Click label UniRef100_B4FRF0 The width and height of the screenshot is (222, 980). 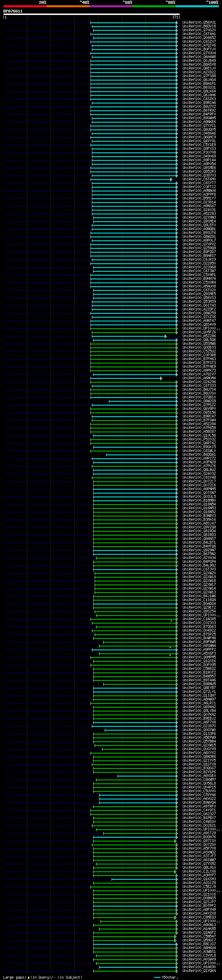pyautogui.click(x=199, y=114)
